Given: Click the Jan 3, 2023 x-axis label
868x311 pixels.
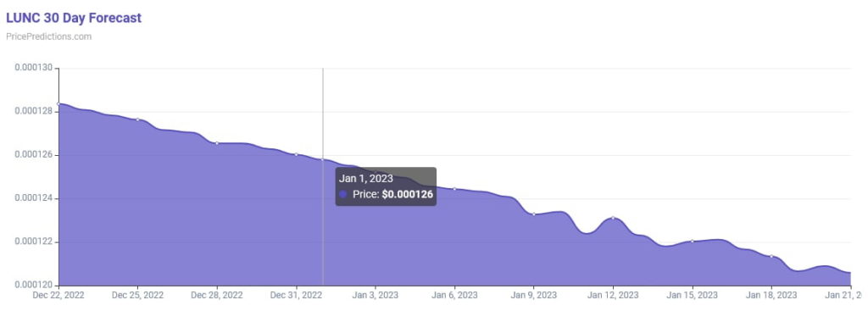Looking at the screenshot, I should click(x=376, y=296).
